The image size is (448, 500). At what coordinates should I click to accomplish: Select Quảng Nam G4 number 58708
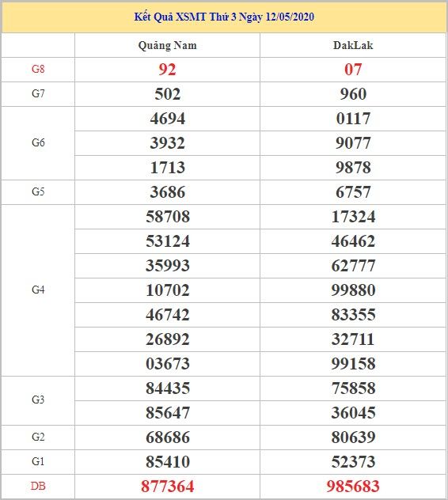point(168,217)
